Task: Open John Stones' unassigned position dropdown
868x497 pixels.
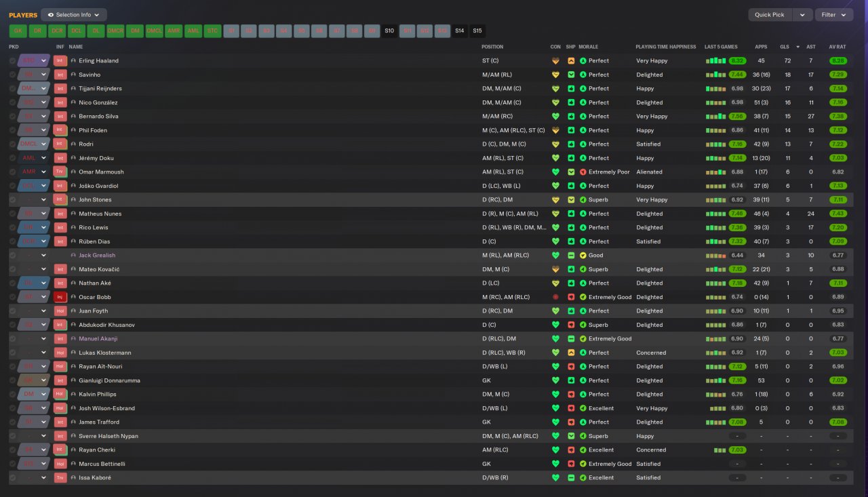Action: (x=34, y=200)
